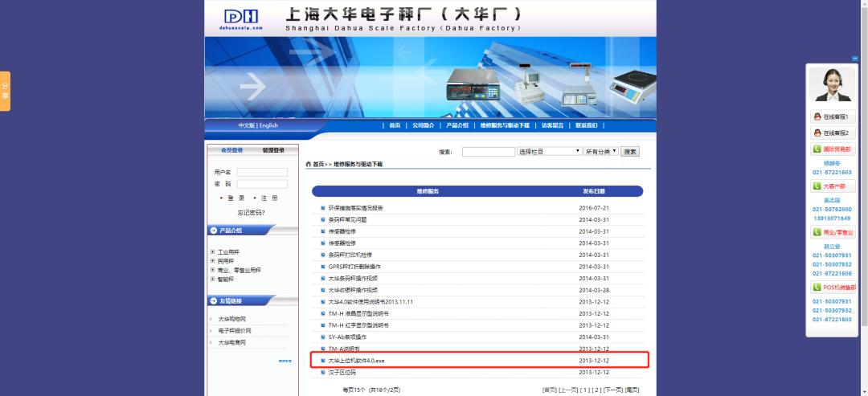Click the search text field
Image resolution: width=868 pixels, height=396 pixels.
(489, 152)
